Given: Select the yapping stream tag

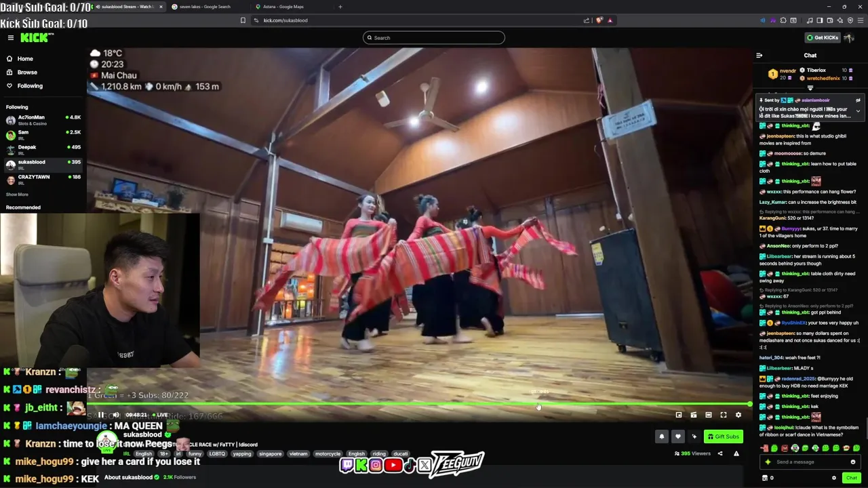Looking at the screenshot, I should [x=241, y=454].
